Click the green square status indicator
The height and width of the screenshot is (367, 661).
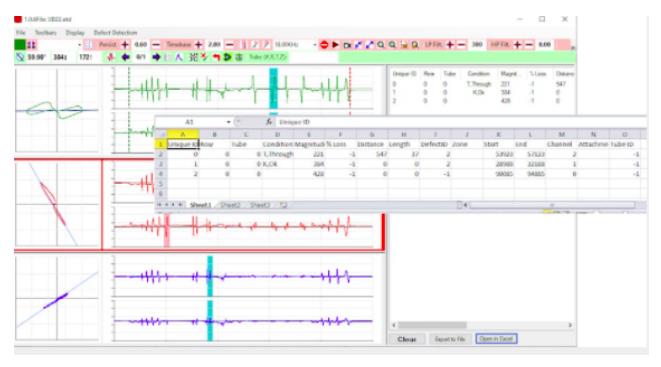tap(20, 45)
